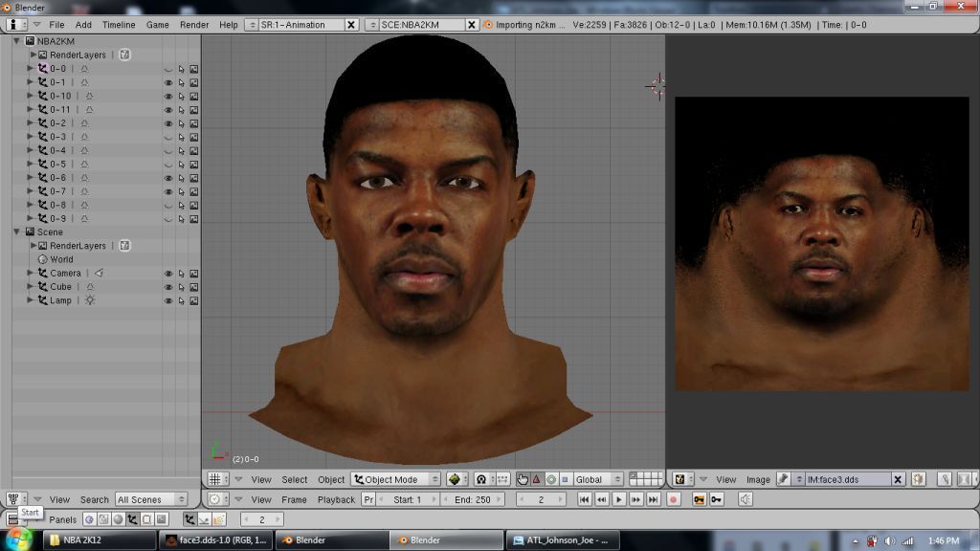The image size is (980, 551).
Task: Open the Global orientation dropdown
Action: click(x=598, y=479)
